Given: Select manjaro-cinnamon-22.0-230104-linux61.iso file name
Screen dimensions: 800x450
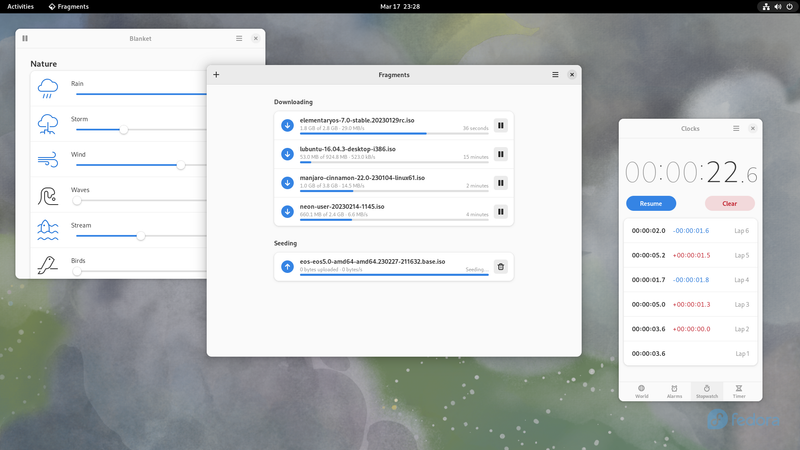Looking at the screenshot, I should (x=362, y=178).
